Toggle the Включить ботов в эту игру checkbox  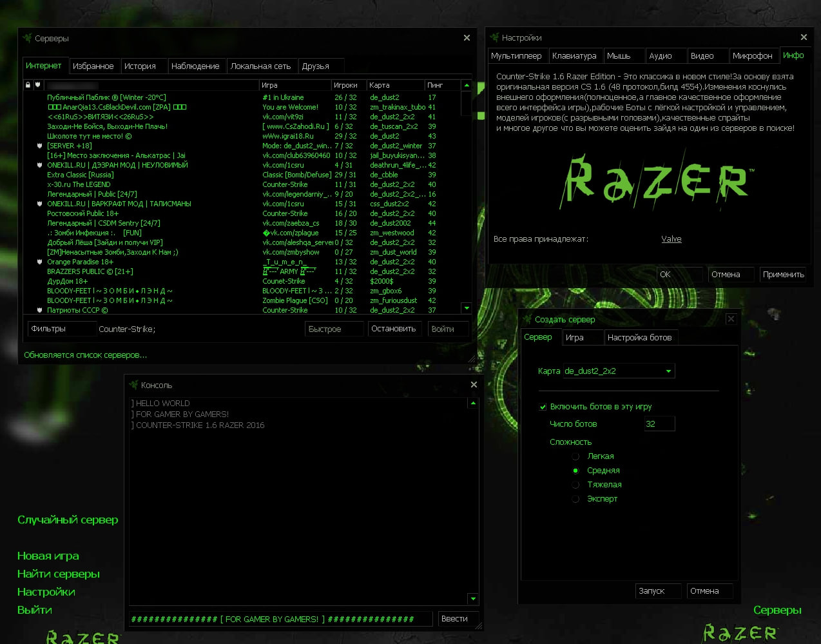pyautogui.click(x=543, y=407)
